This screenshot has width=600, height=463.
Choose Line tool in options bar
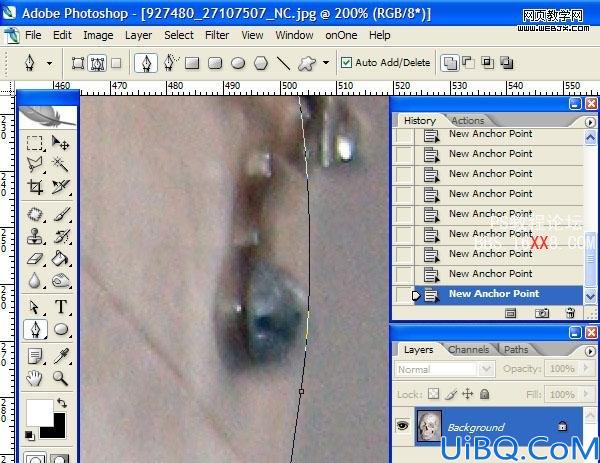click(x=284, y=63)
